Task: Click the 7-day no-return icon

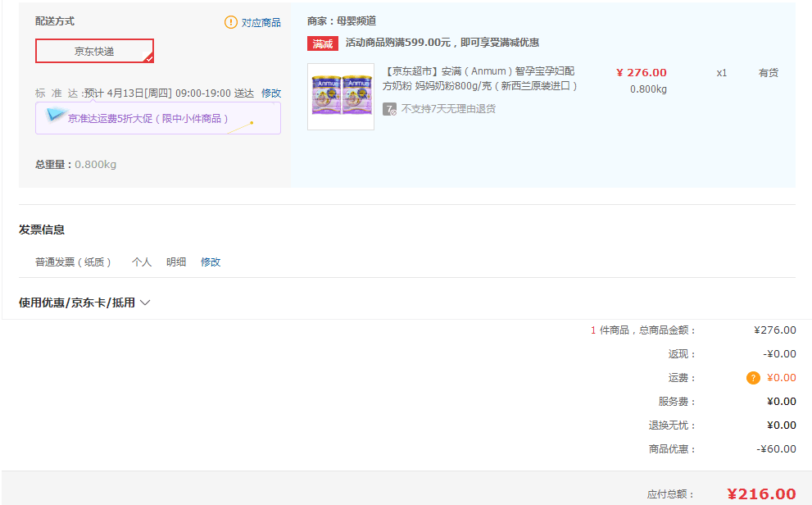Action: pos(389,109)
